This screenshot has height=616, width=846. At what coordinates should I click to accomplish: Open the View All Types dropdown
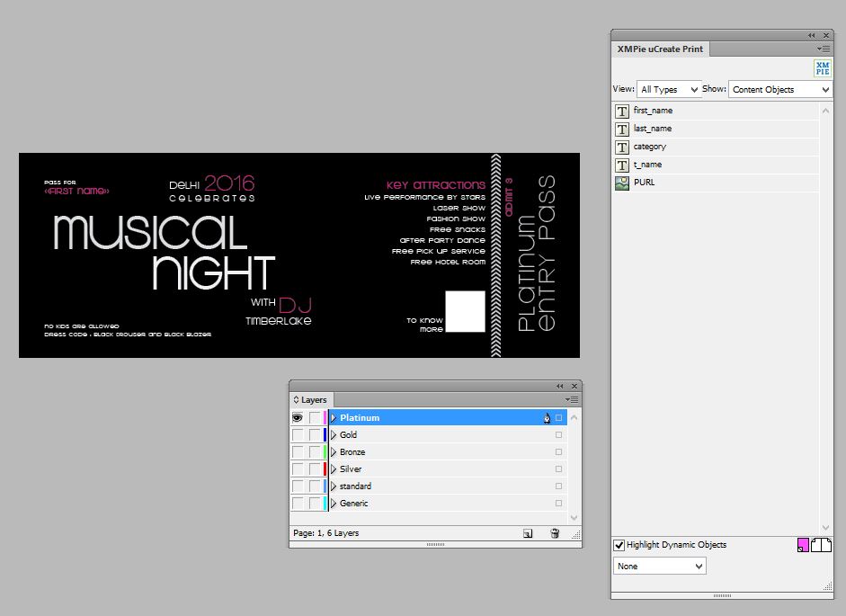click(670, 90)
